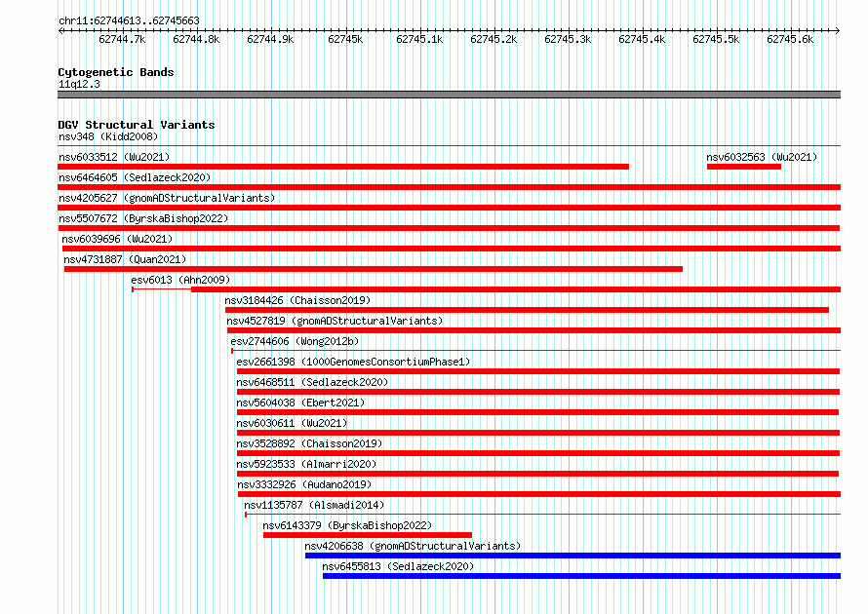Click the gray 11q12.3 cytogenetic band bar
This screenshot has width=868, height=614.
[x=449, y=95]
